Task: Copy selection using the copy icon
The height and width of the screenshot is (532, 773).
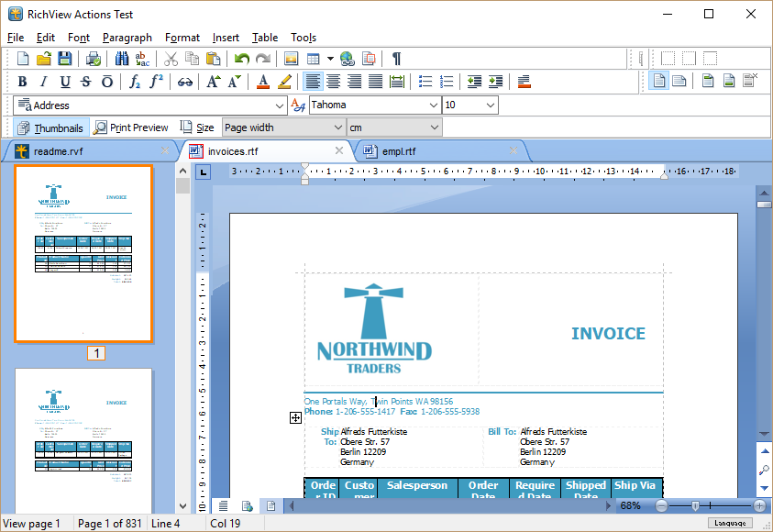Action: coord(192,59)
